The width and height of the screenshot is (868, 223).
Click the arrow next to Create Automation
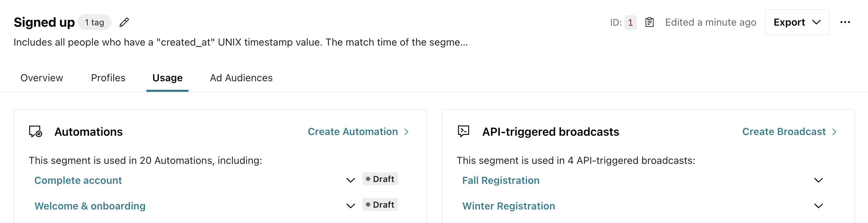[x=406, y=132]
